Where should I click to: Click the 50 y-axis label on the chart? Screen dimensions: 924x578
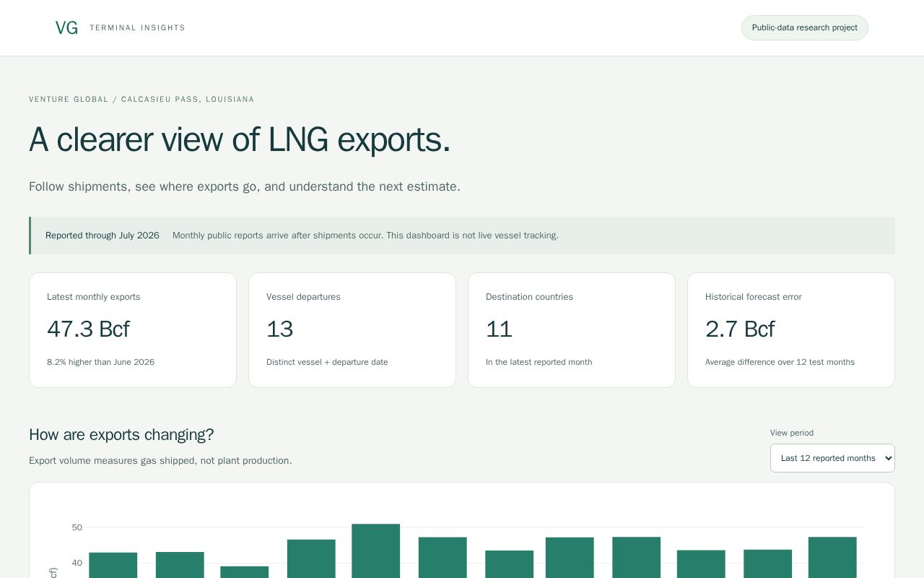point(77,527)
